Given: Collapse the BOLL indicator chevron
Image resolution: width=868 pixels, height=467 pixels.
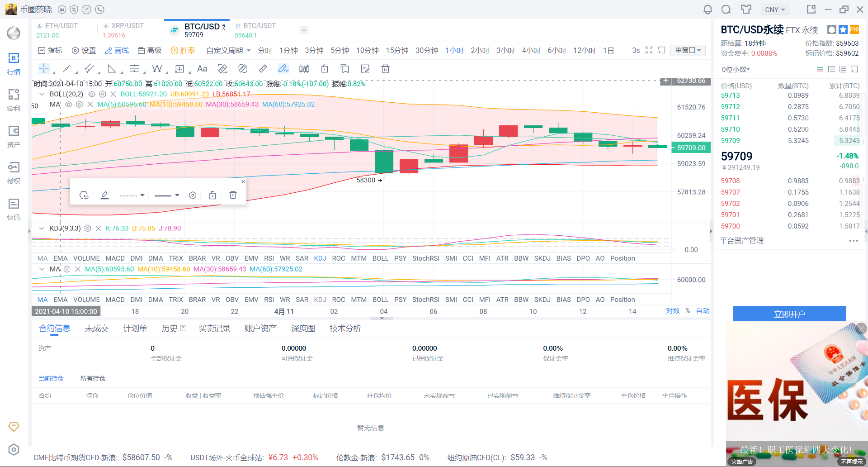Looking at the screenshot, I should pyautogui.click(x=42, y=94).
